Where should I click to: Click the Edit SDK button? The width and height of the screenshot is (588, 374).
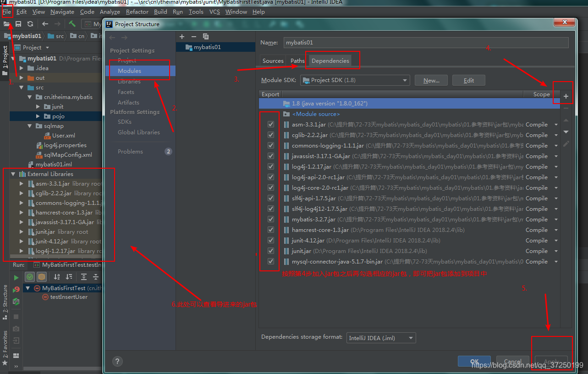click(x=469, y=80)
